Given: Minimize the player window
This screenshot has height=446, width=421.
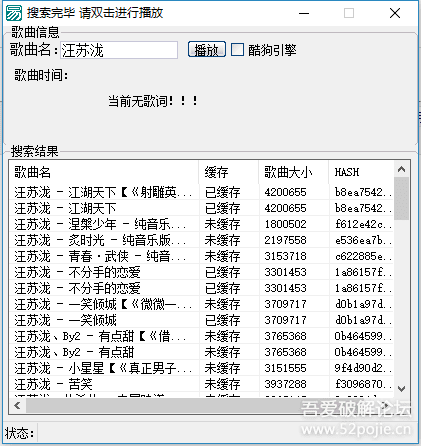Looking at the screenshot, I should [x=304, y=13].
